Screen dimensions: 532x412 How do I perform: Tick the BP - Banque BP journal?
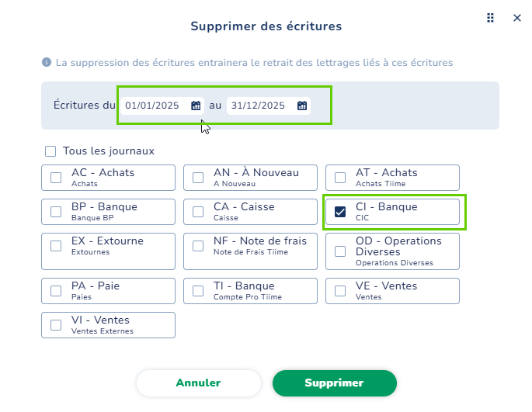[56, 212]
